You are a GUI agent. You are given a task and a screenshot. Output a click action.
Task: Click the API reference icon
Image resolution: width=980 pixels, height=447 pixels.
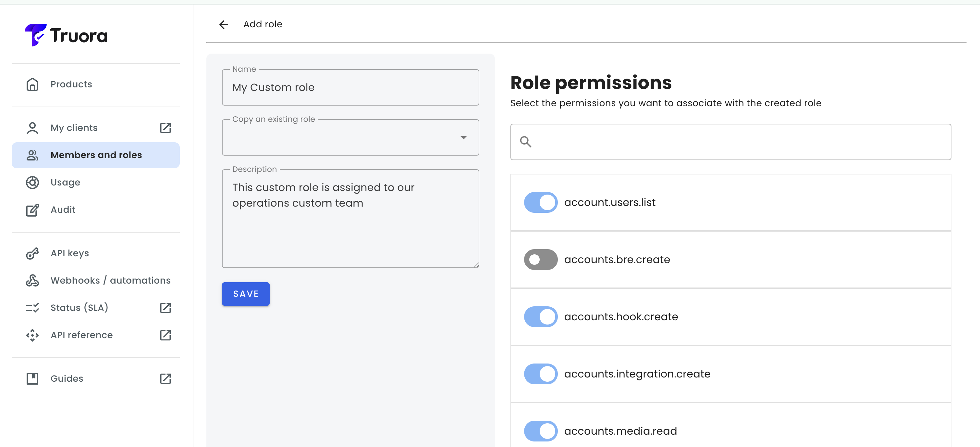pos(32,335)
